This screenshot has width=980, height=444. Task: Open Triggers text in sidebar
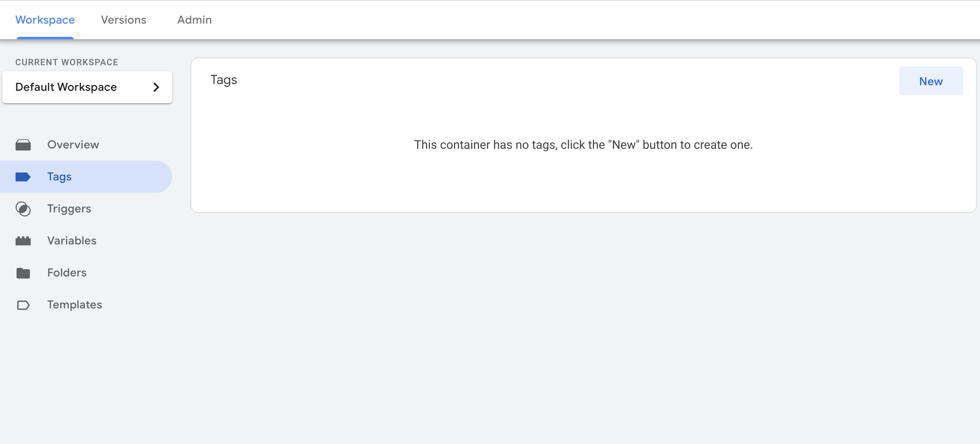[69, 209]
